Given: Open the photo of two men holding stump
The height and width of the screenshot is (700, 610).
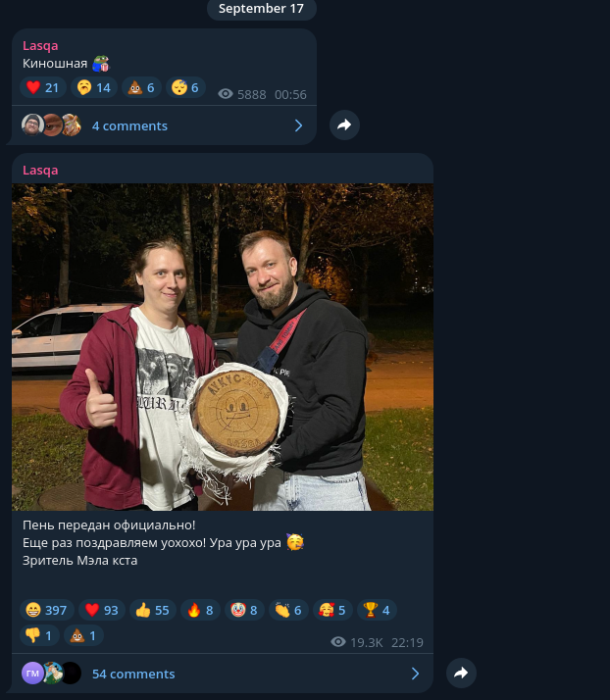Looking at the screenshot, I should 223,347.
